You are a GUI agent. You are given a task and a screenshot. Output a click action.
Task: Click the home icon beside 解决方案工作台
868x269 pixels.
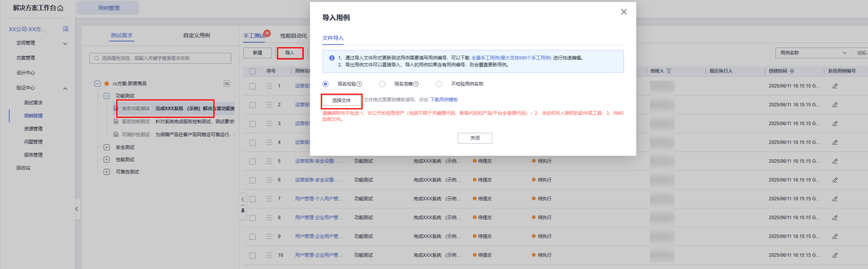coord(60,8)
